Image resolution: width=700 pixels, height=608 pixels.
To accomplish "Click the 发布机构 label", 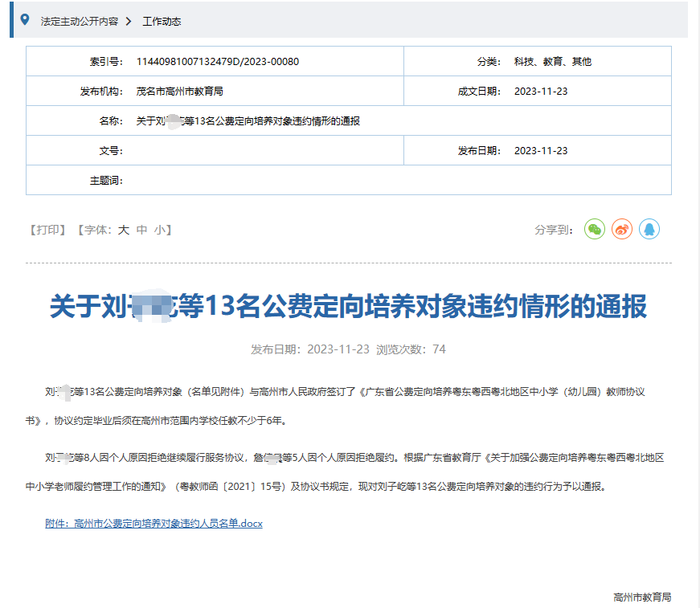I will [x=101, y=92].
